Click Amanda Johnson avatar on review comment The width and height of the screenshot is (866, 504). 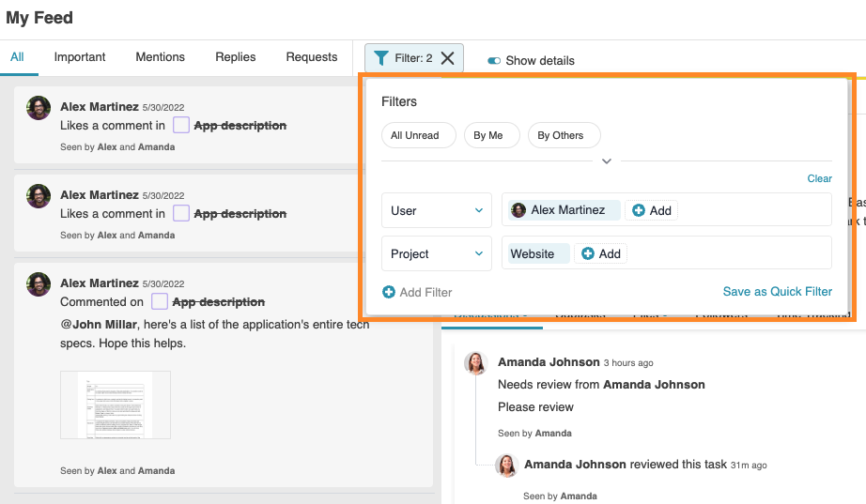point(508,465)
